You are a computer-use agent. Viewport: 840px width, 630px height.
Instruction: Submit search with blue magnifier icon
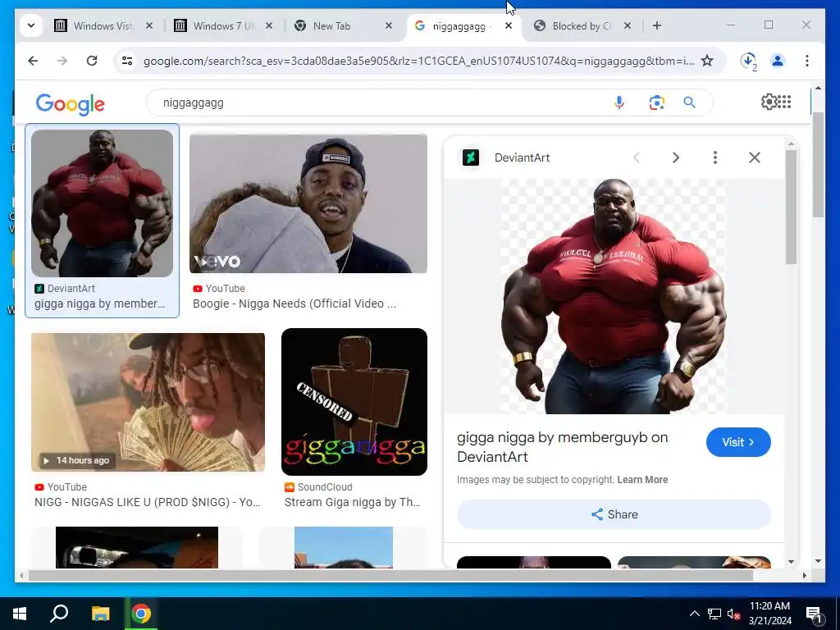(689, 103)
